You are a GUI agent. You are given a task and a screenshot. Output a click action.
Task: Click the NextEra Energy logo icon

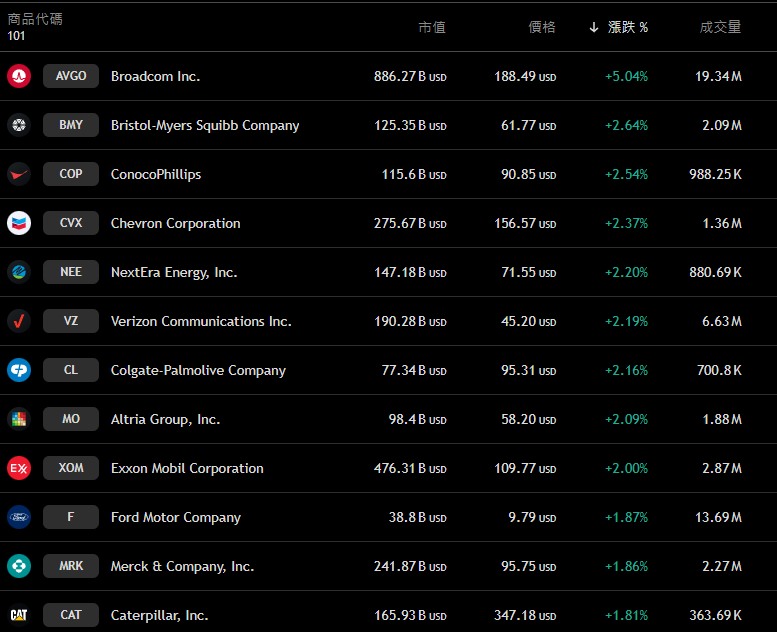pyautogui.click(x=19, y=272)
